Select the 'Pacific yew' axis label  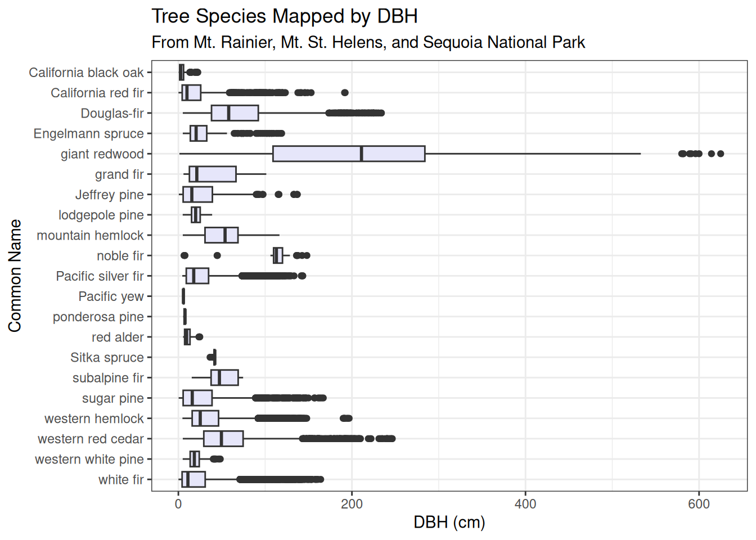point(111,296)
